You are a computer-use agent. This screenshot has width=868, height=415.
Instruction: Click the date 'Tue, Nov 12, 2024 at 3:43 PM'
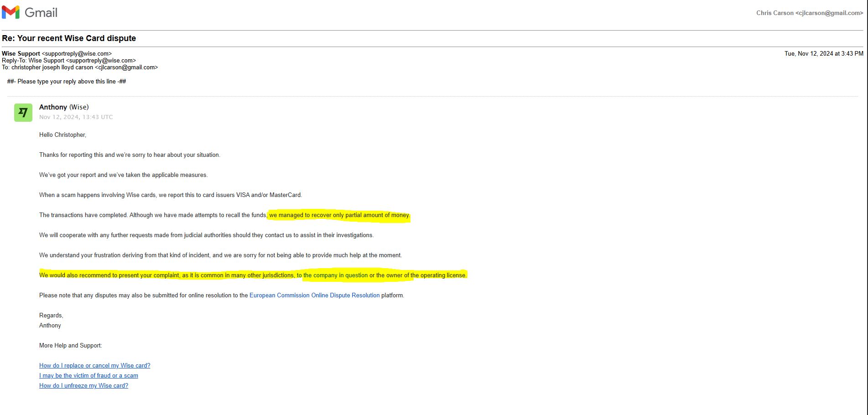[824, 53]
